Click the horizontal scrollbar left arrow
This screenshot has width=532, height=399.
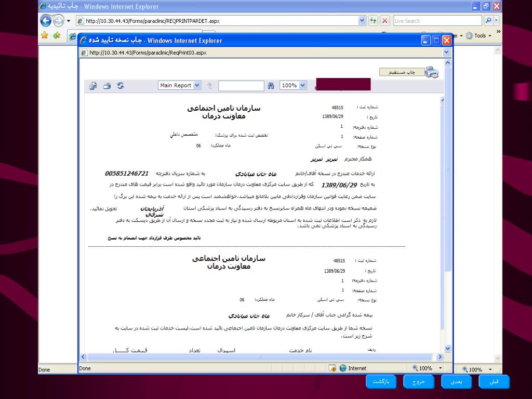click(x=83, y=357)
